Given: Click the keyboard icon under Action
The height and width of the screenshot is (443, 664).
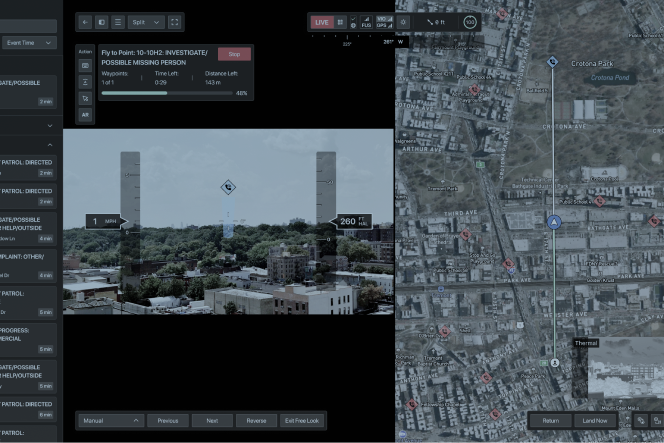Looking at the screenshot, I should coord(85,65).
